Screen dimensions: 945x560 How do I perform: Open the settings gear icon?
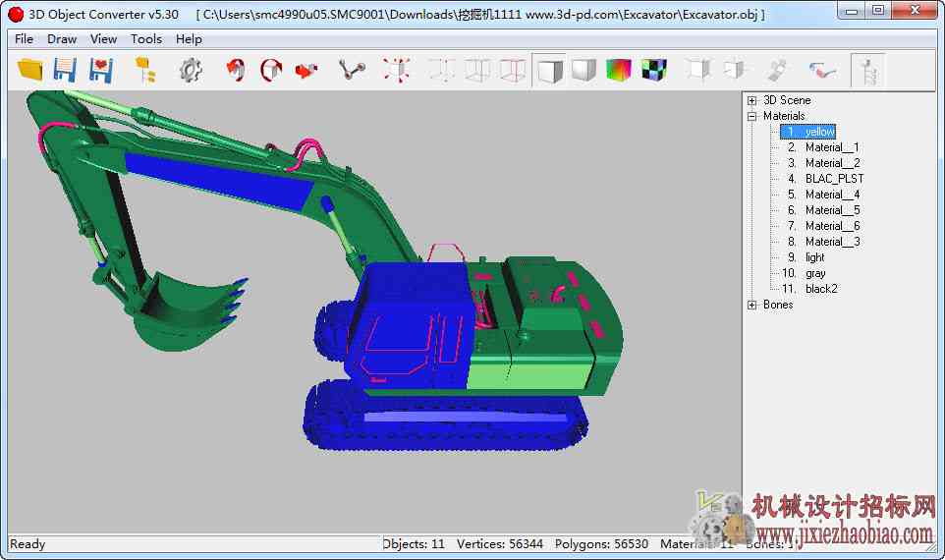[x=191, y=71]
